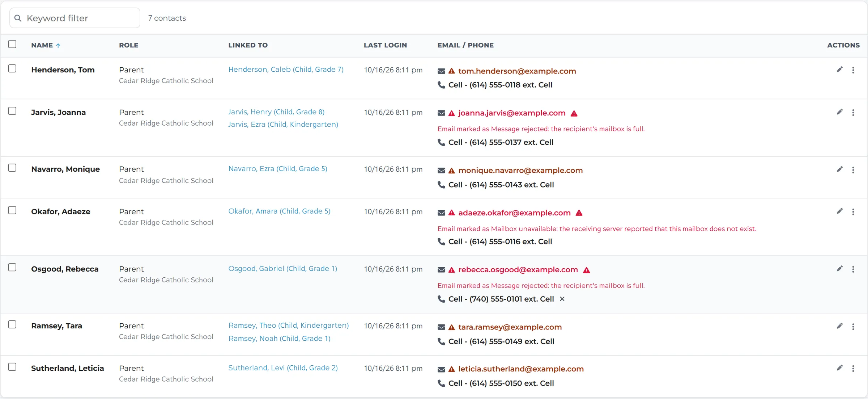
Task: Open linked child Jarvis, Ezra (Child, Kindergarten)
Action: pos(283,124)
